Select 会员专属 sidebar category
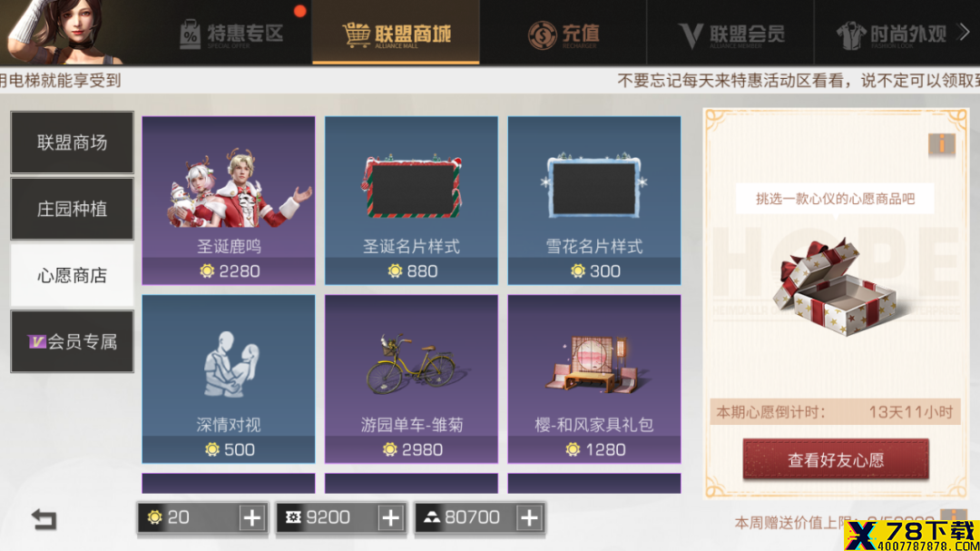 [72, 341]
